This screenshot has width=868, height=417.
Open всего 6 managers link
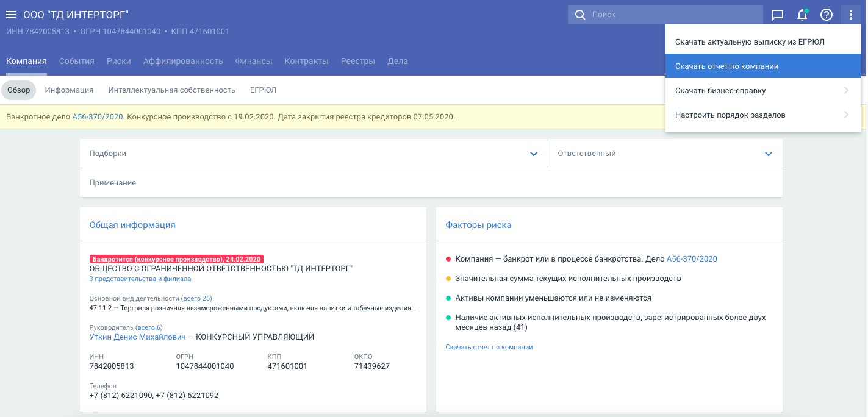tap(149, 327)
